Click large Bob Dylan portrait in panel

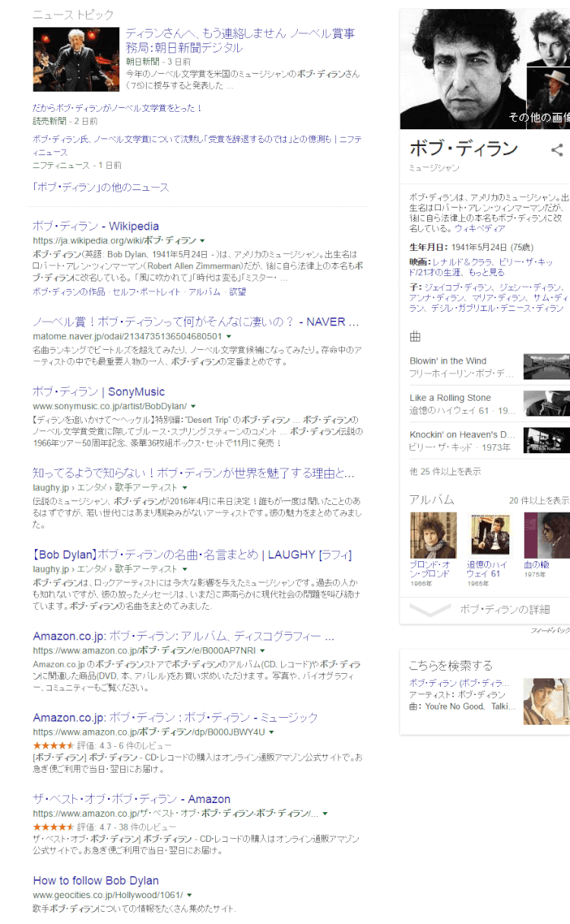[463, 69]
